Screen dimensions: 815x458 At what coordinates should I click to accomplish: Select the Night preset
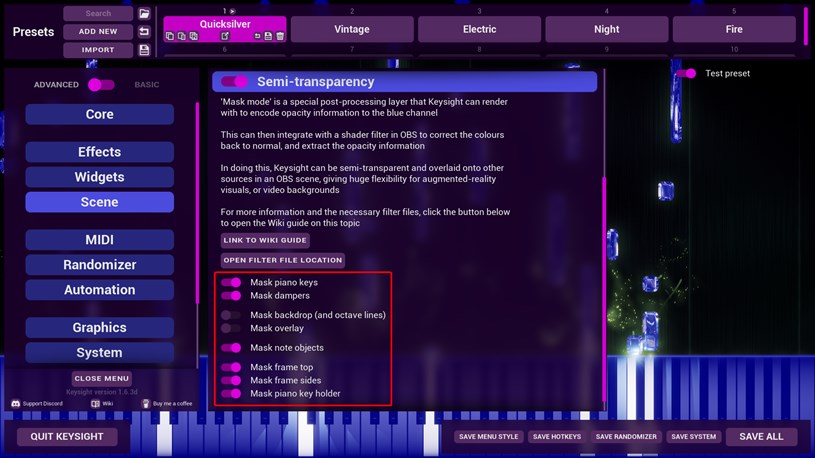point(607,29)
